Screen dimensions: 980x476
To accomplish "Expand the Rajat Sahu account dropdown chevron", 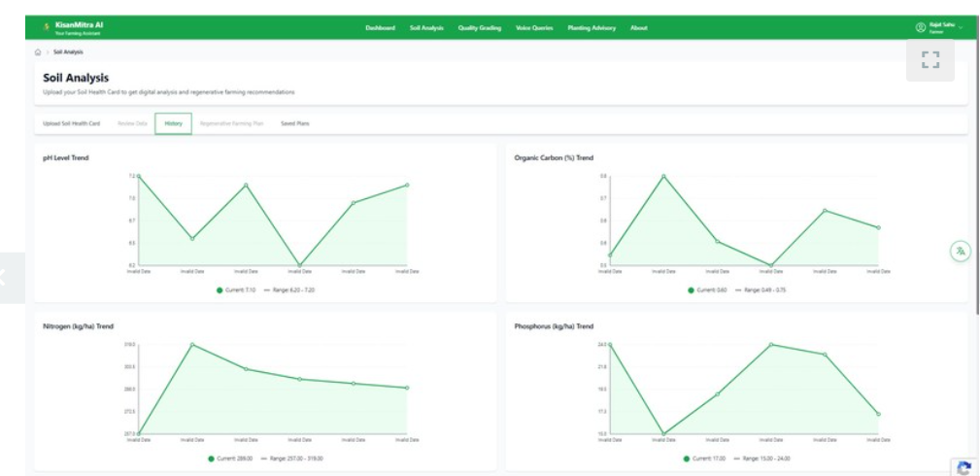I will [961, 27].
